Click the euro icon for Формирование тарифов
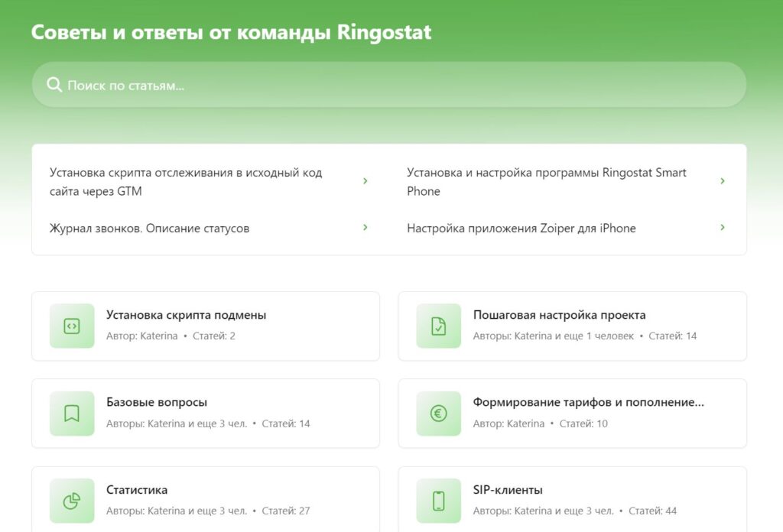 (438, 414)
